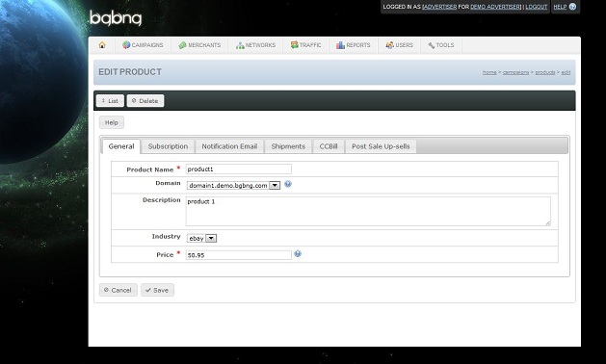
Task: Select the General tab
Action: [121, 146]
